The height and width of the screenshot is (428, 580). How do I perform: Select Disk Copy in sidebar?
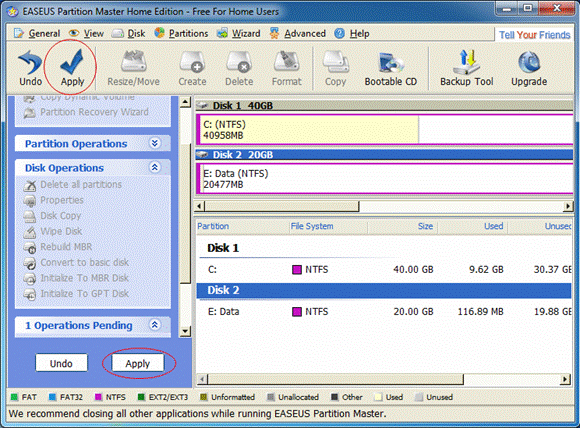[x=52, y=216]
